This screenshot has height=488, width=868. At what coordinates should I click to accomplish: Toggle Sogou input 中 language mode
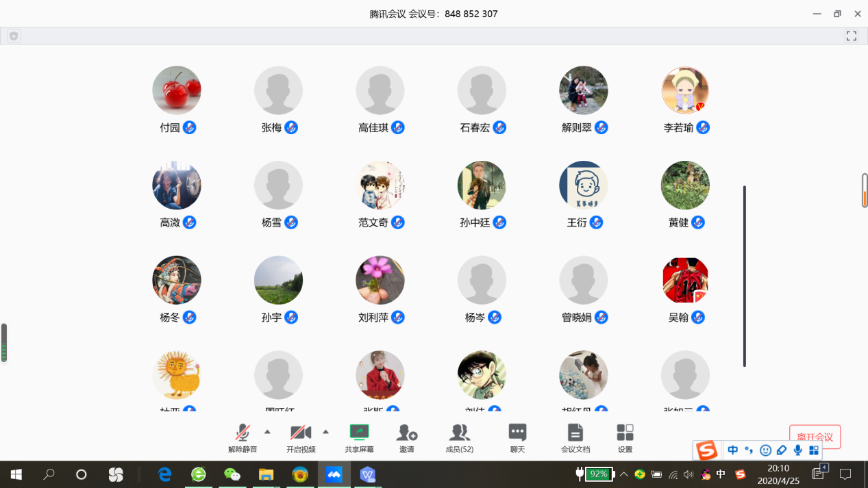pos(733,450)
